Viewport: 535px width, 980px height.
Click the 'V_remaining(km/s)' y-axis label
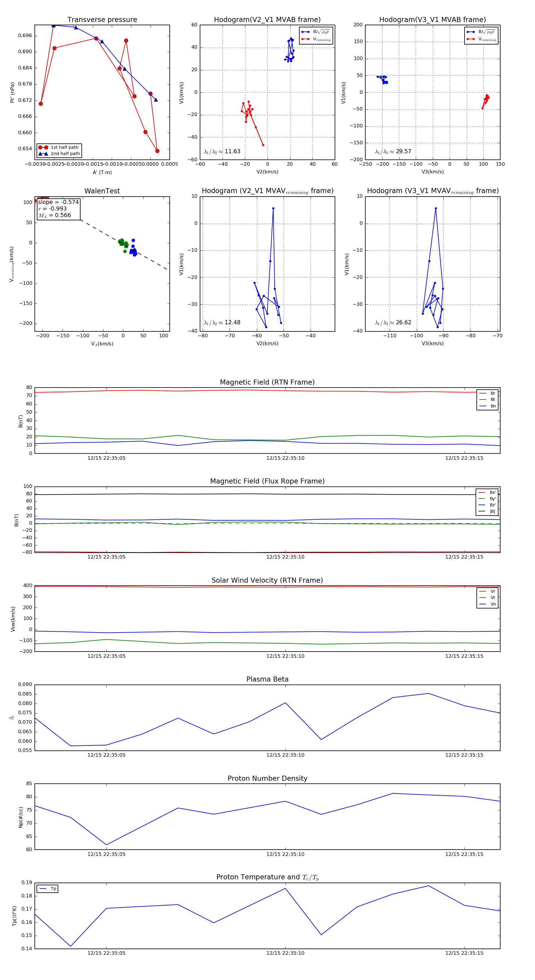[x=12, y=264]
